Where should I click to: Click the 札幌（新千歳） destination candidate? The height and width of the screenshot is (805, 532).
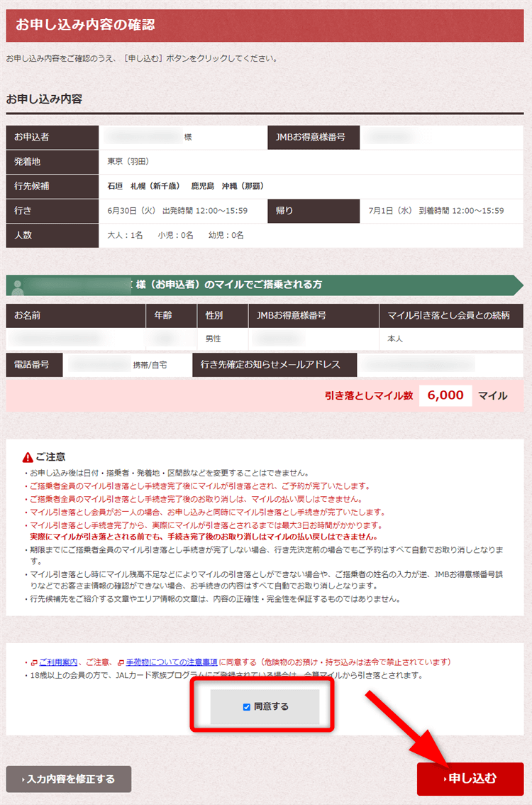pos(155,186)
